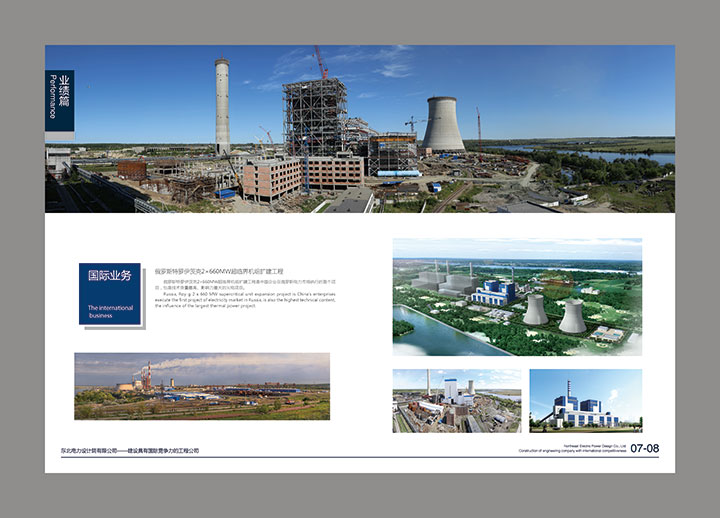The height and width of the screenshot is (518, 720).
Task: Click the Chinese company footer text at bottom-left
Action: tap(129, 450)
